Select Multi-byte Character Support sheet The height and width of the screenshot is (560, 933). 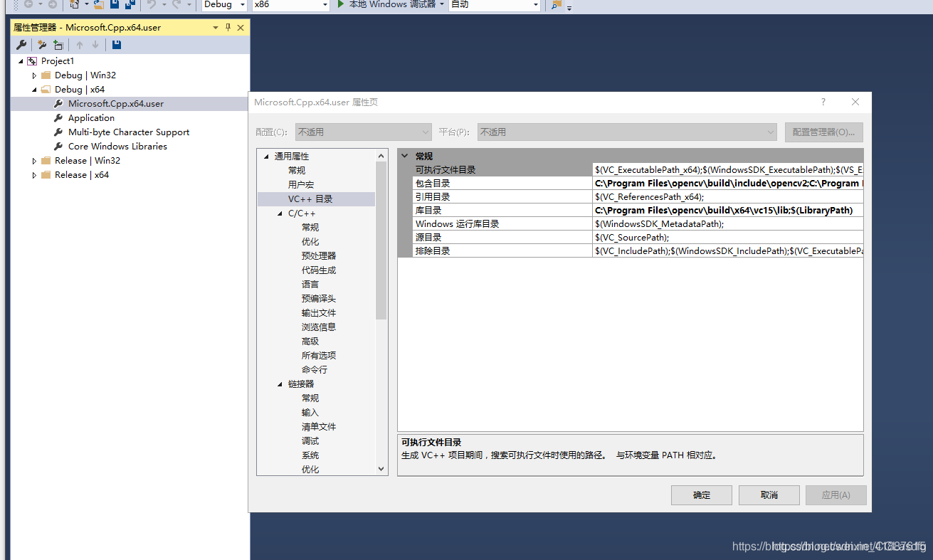[x=129, y=132]
